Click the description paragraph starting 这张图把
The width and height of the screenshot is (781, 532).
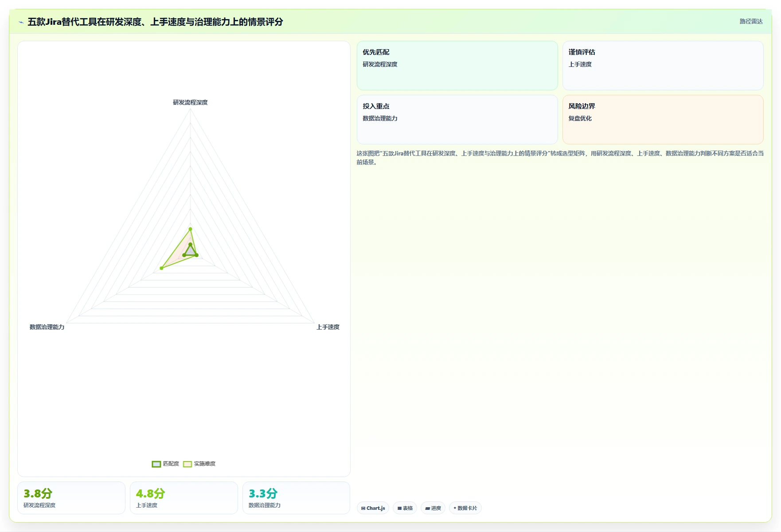coord(560,158)
